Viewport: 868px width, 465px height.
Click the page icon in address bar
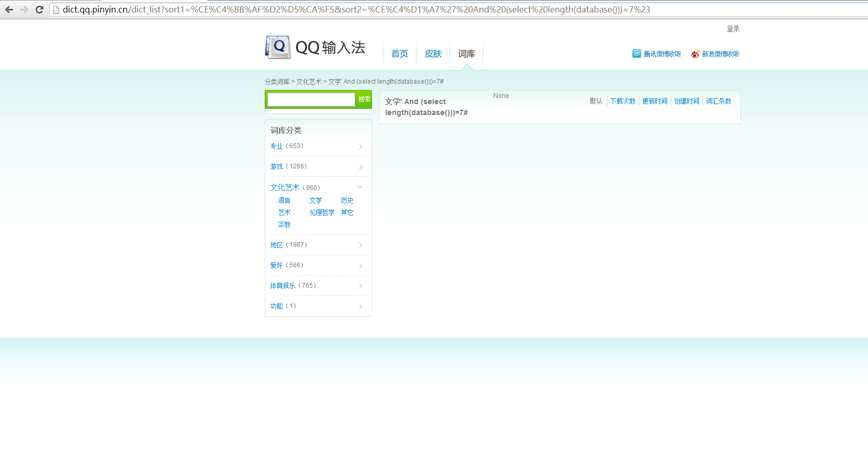[x=57, y=9]
